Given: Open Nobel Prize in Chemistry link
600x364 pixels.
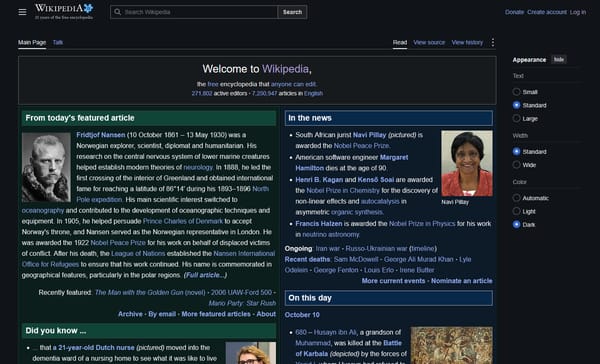Looking at the screenshot, I should click(x=343, y=190).
